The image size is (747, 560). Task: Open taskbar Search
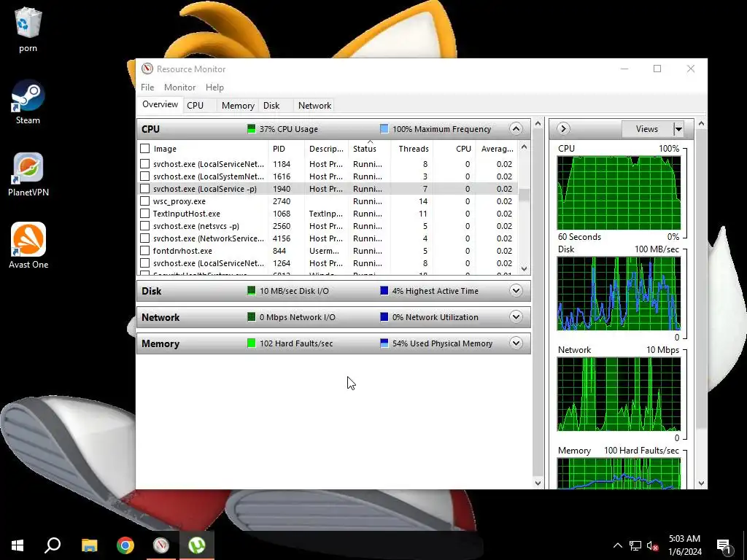[x=53, y=545]
